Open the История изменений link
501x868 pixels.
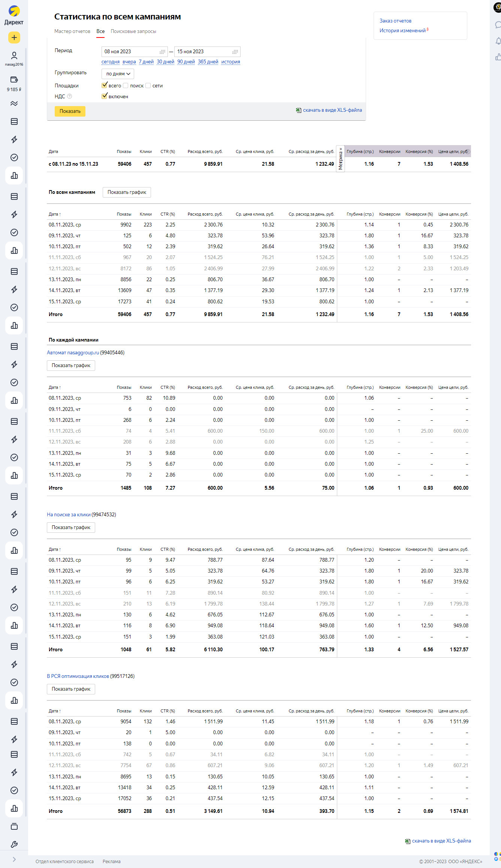402,31
